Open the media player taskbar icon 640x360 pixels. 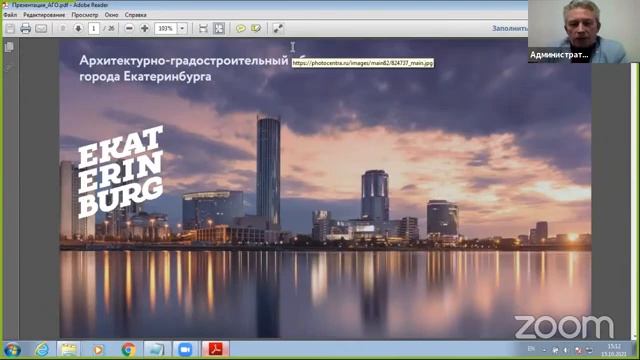pyautogui.click(x=98, y=350)
